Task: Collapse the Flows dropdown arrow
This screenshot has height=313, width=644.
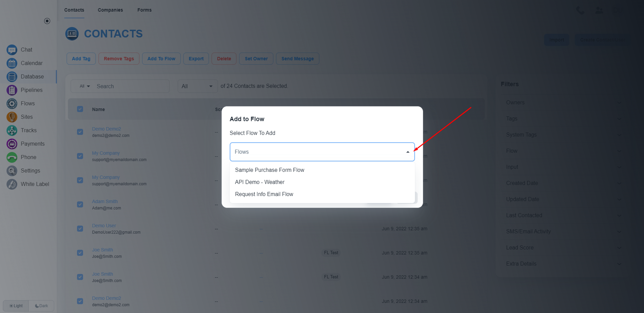Action: tap(408, 152)
